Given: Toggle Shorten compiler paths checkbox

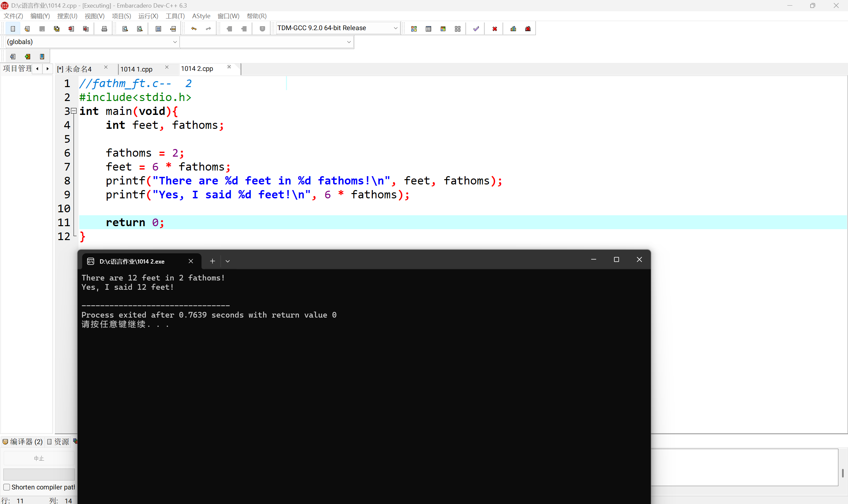Looking at the screenshot, I should coord(6,487).
